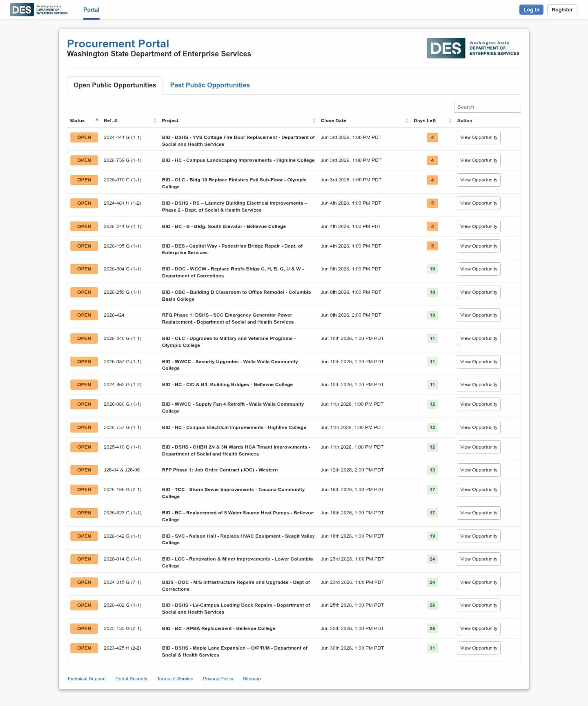
Task: Click the Action column header
Action: point(465,121)
